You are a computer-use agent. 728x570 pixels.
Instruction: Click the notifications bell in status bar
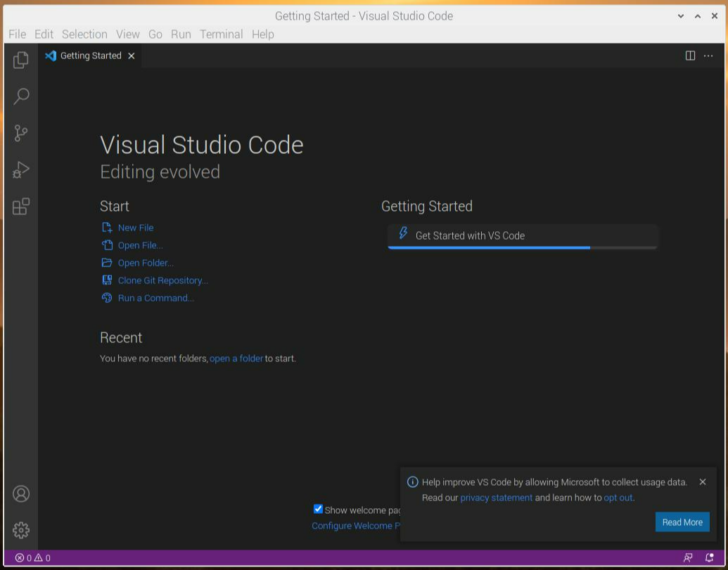(709, 558)
